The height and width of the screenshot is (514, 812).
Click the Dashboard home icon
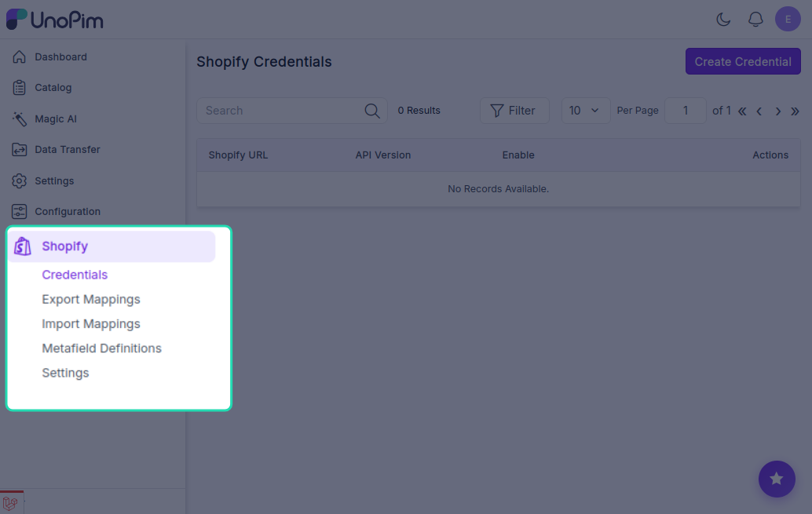(19, 57)
